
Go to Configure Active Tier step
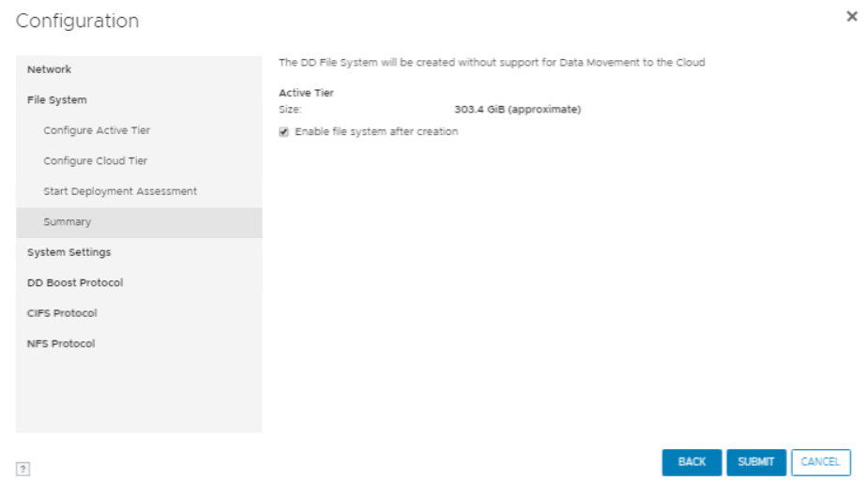pyautogui.click(x=97, y=130)
